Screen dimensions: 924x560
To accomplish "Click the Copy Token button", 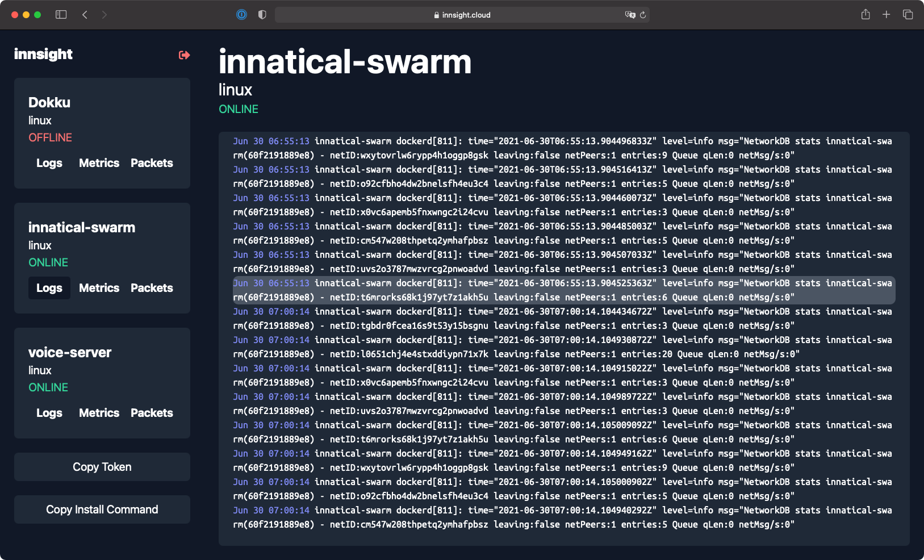I will pos(102,467).
